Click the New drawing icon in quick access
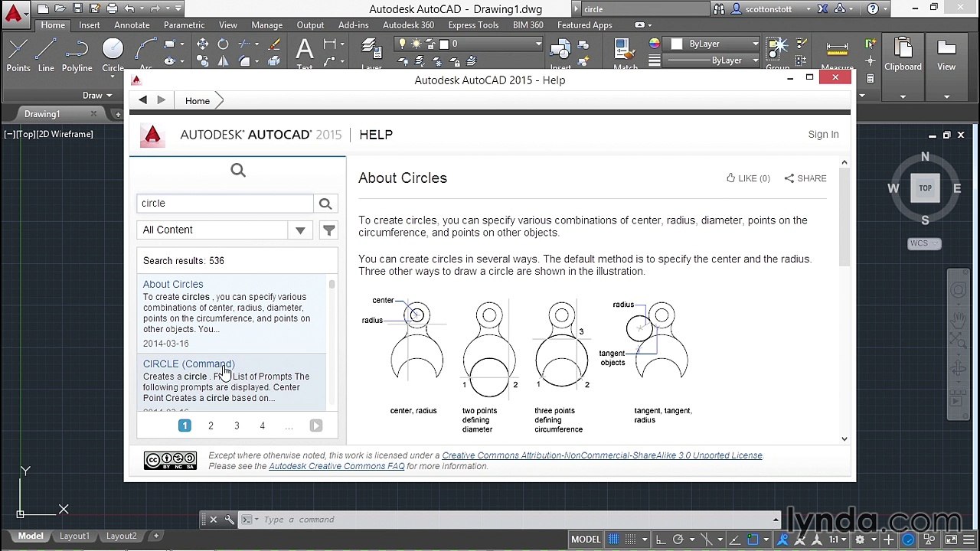The height and width of the screenshot is (551, 980). (43, 9)
